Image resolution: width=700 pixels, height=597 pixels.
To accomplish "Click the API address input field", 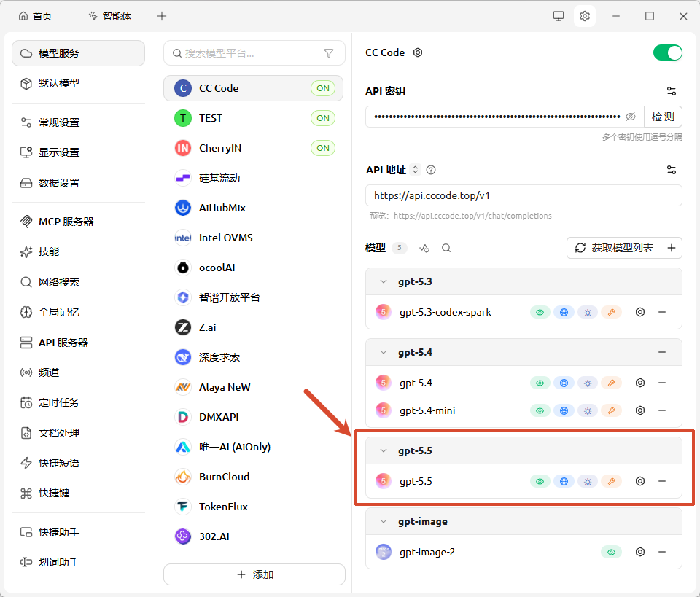I will coord(524,195).
